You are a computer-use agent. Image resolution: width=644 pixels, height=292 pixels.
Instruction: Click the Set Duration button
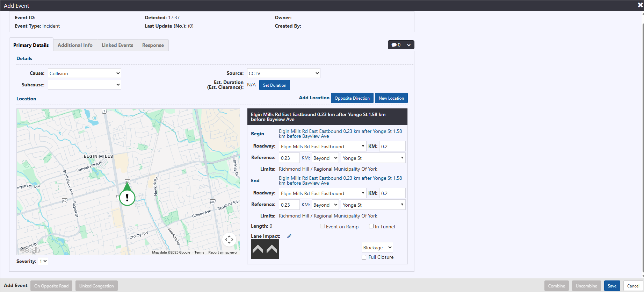(x=274, y=85)
